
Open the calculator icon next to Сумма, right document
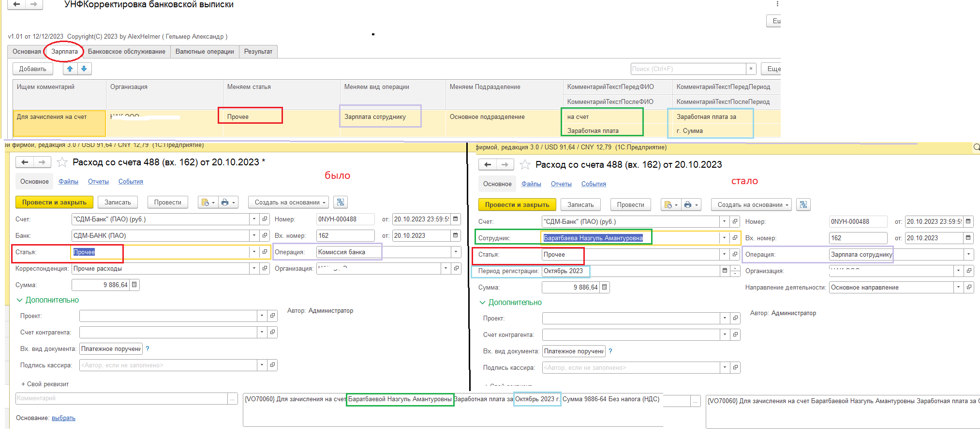click(x=604, y=287)
